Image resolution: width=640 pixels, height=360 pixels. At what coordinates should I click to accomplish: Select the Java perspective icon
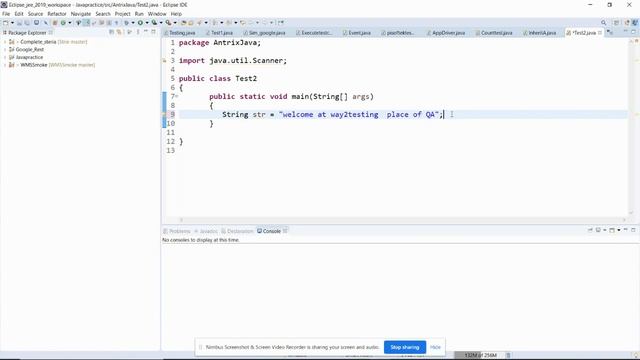coord(635,23)
